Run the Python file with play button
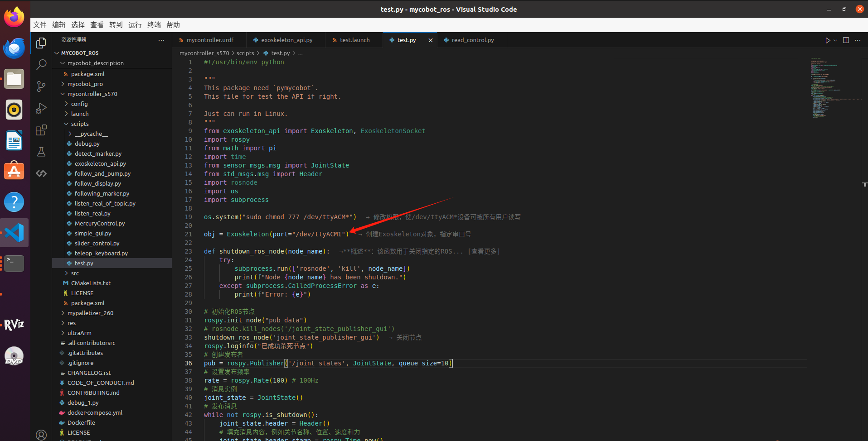The width and height of the screenshot is (868, 441). [828, 40]
